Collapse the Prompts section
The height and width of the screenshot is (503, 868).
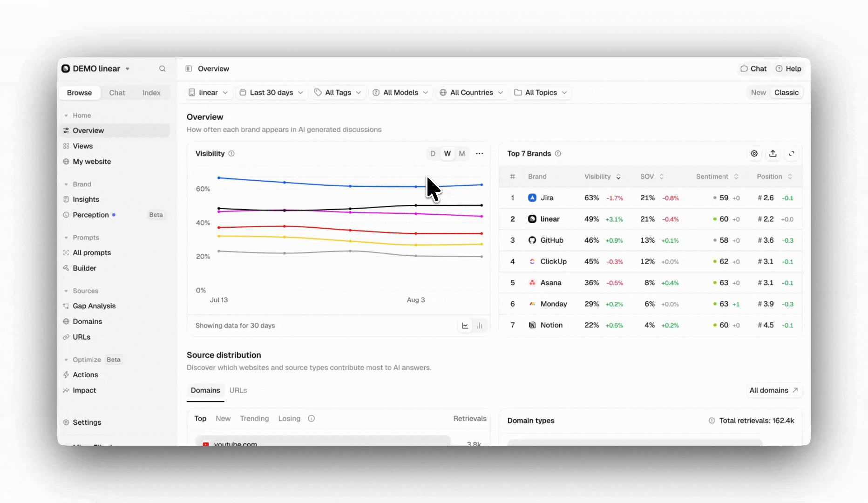tap(81, 238)
